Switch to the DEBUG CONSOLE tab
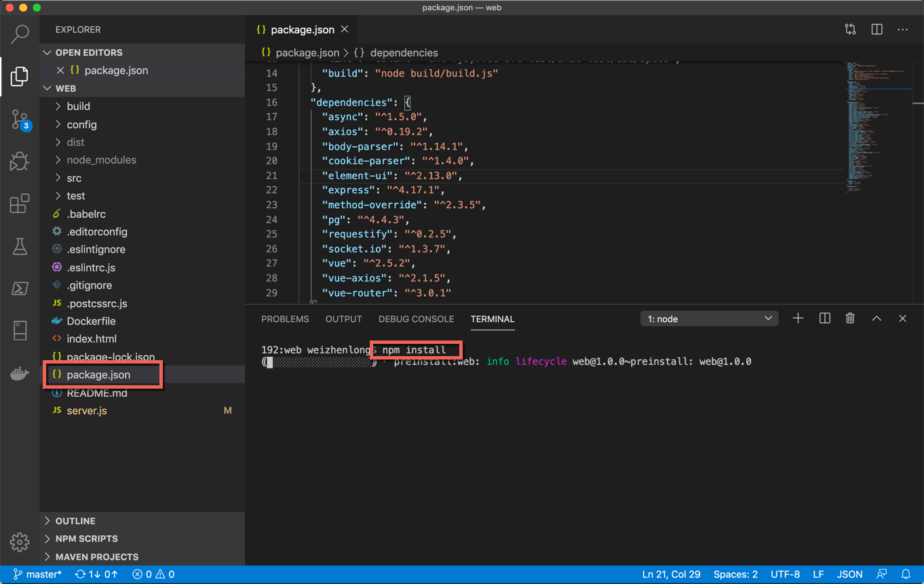The height and width of the screenshot is (584, 924). click(417, 319)
